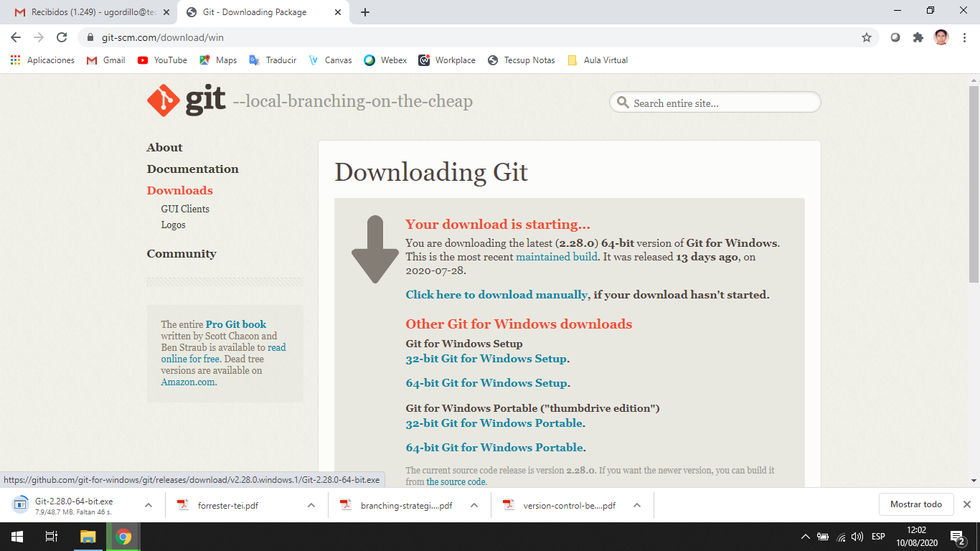Expand options for forrester-tei.pdf download

[311, 505]
